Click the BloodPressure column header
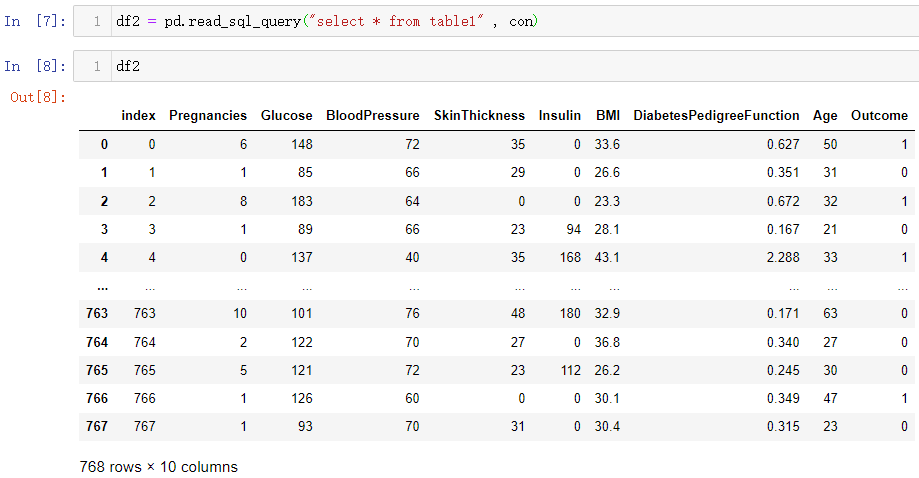The image size is (919, 478). [x=373, y=115]
